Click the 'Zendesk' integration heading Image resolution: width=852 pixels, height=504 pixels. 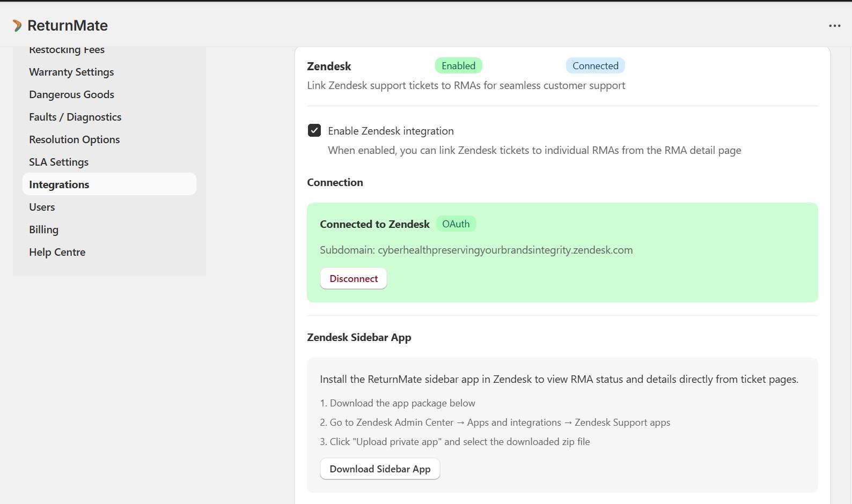pyautogui.click(x=329, y=66)
